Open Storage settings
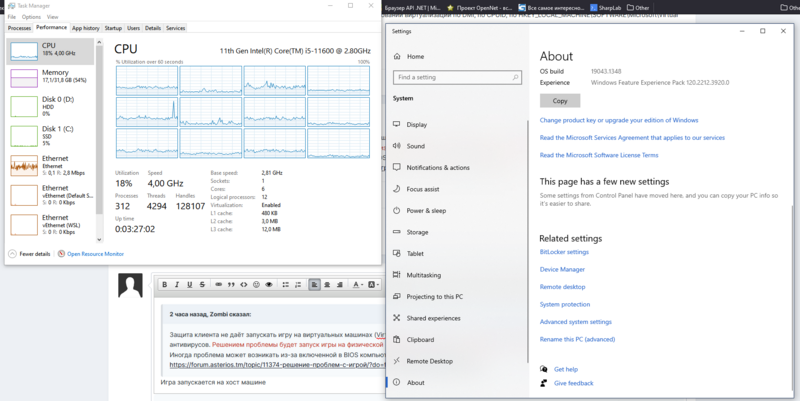 [417, 232]
